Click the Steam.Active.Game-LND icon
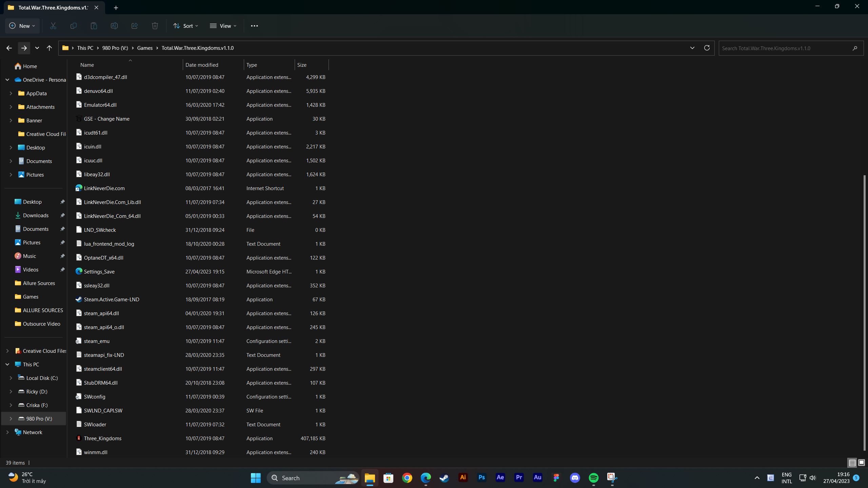Viewport: 868px width, 488px height. [79, 299]
